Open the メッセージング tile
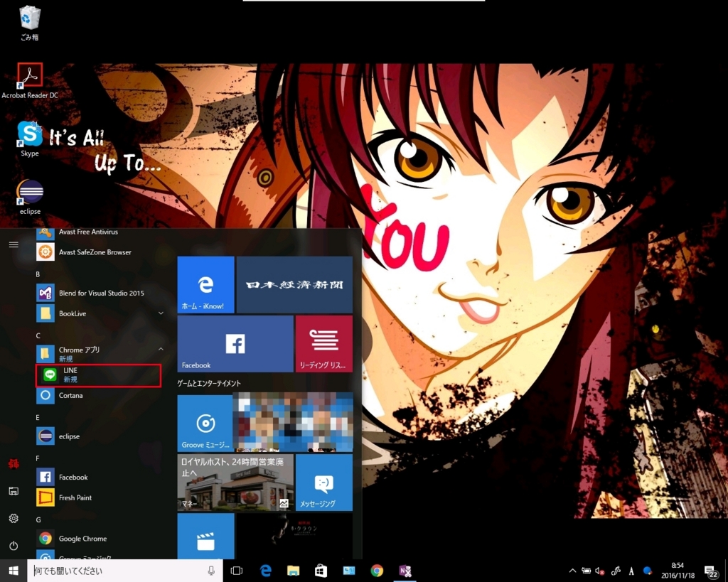The image size is (728, 582). pos(324,483)
